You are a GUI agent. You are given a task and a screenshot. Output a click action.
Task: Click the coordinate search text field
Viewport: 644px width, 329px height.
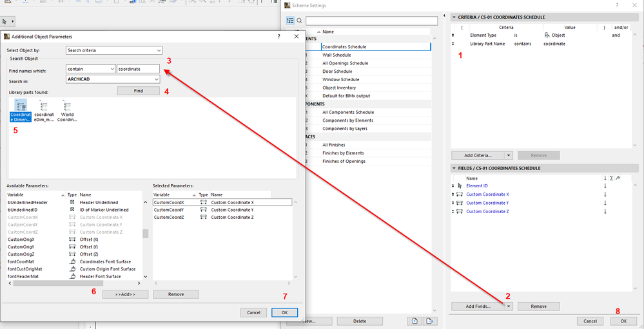point(139,70)
